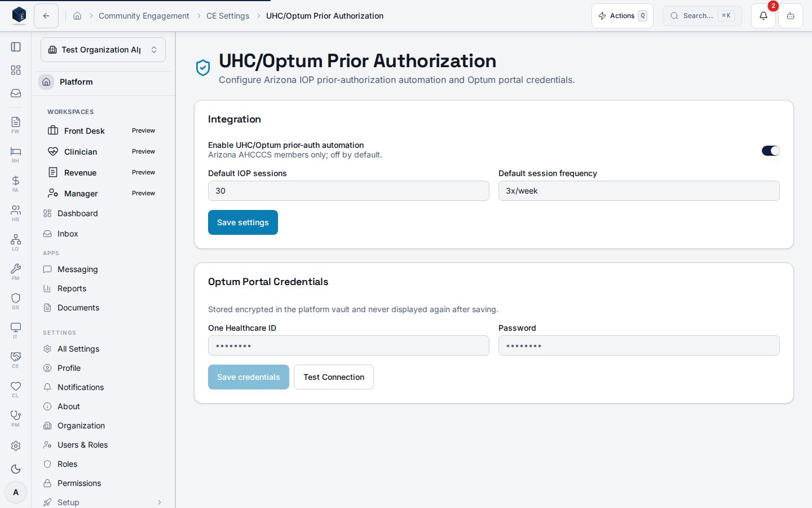Open the FA dollar module icon
Viewport: 812px width, 508px height.
(16, 183)
